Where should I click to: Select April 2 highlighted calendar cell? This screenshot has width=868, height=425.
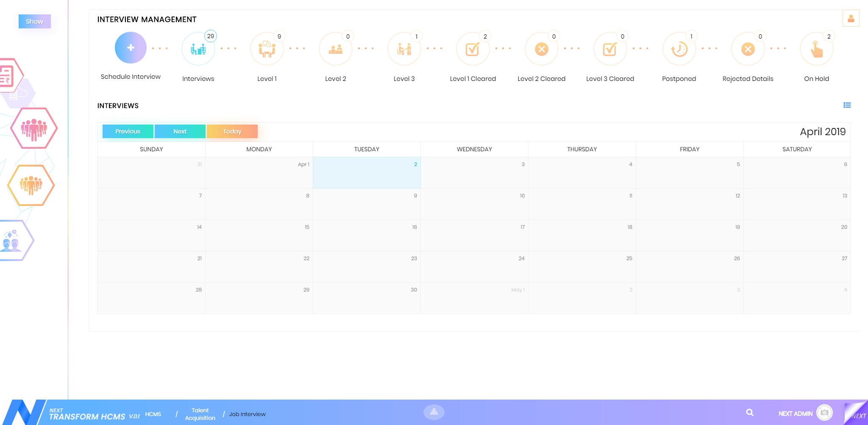pyautogui.click(x=367, y=173)
